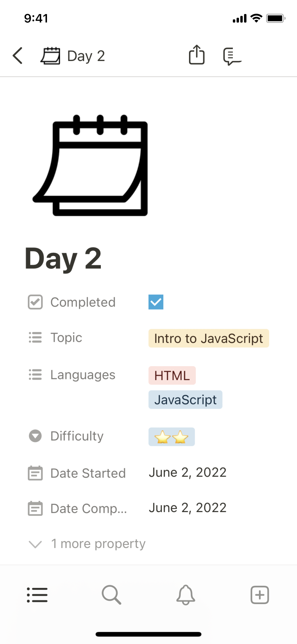Tap the large calendar page icon

coord(90,166)
